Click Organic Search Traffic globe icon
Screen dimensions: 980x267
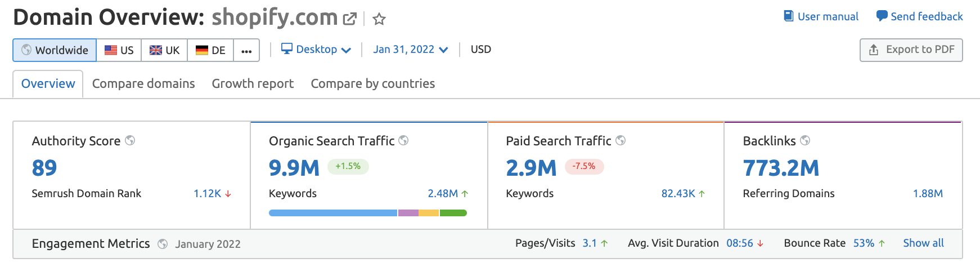[x=403, y=140]
